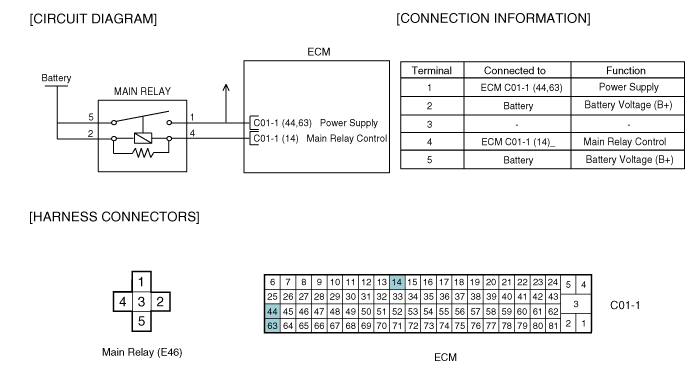Click the resistor symbol inside Main Relay
The height and width of the screenshot is (388, 700).
click(143, 153)
